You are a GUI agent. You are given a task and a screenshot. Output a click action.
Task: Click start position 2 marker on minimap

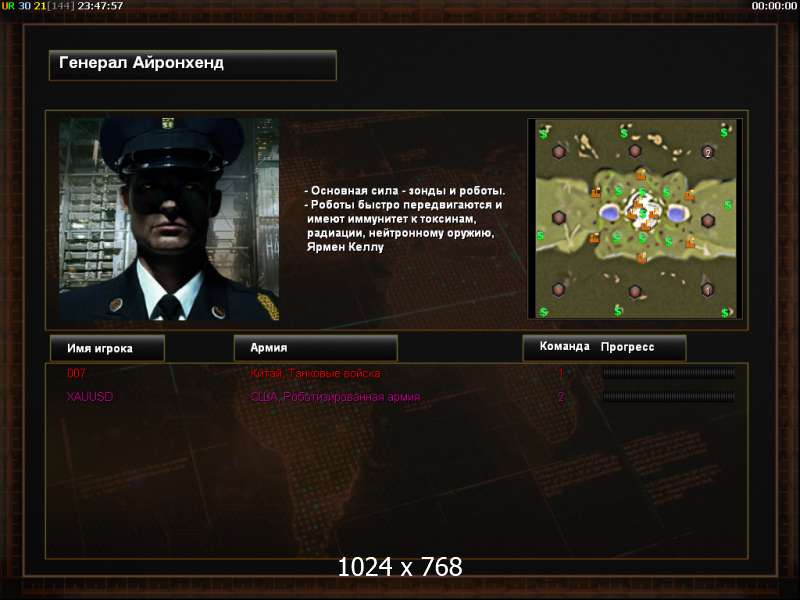(708, 152)
